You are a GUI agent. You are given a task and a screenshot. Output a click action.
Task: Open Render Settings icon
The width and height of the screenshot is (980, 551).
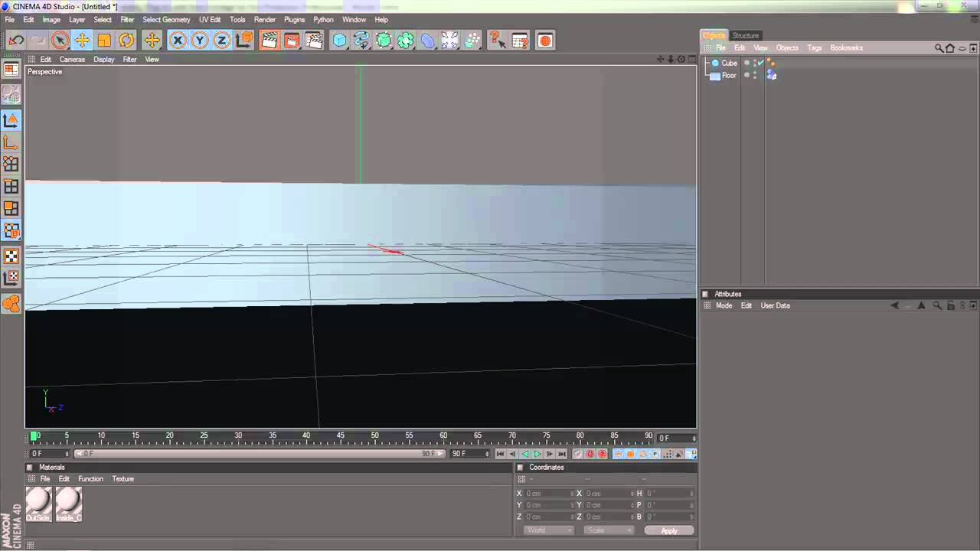click(x=314, y=41)
